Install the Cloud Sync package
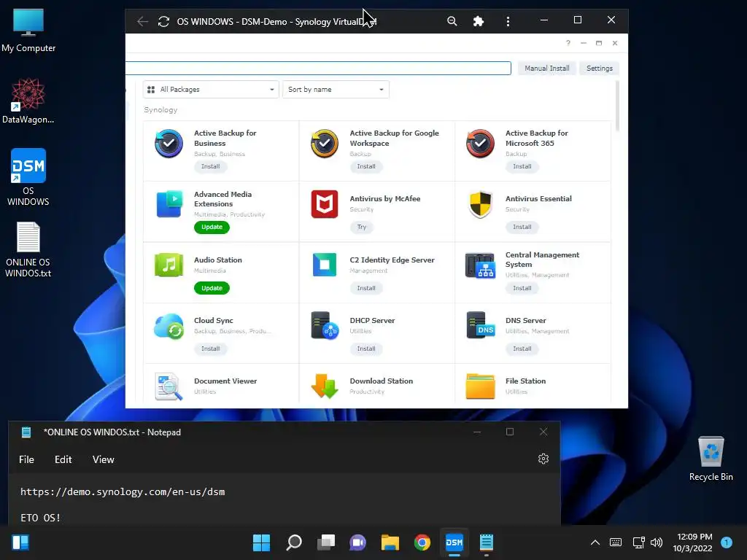Viewport: 747px width, 560px height. click(210, 349)
